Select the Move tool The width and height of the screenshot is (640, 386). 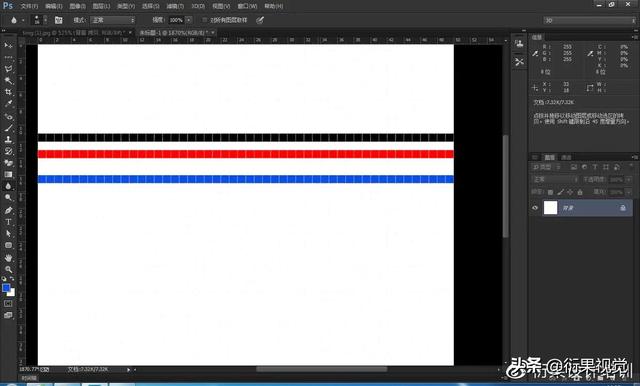click(8, 45)
